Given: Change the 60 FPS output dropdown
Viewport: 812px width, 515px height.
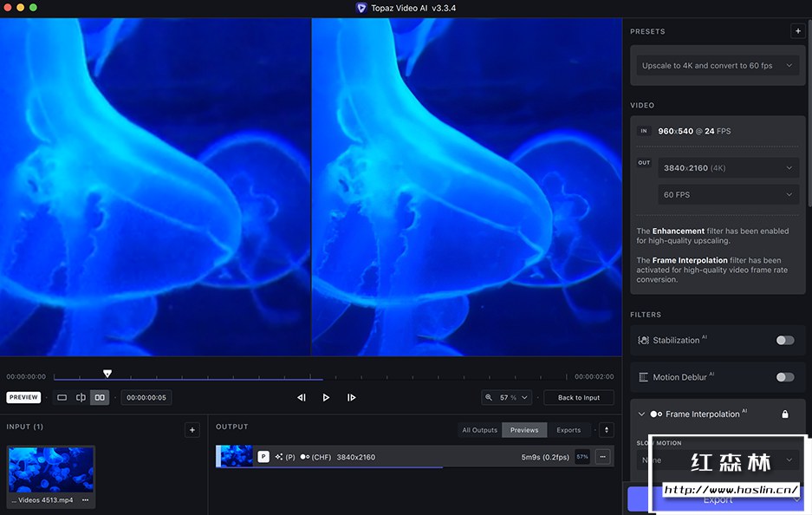Looking at the screenshot, I should tap(728, 194).
